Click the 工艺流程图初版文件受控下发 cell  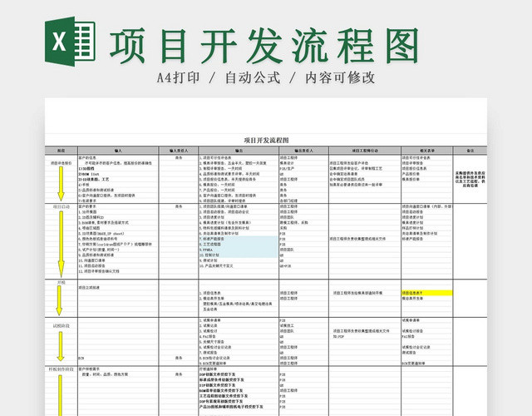pyautogui.click(x=224, y=396)
